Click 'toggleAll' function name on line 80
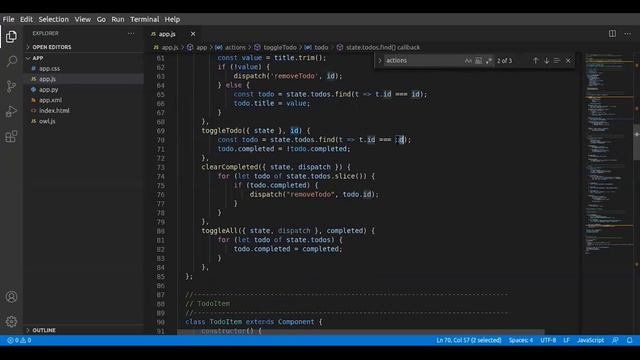The height and width of the screenshot is (360, 640). (x=219, y=231)
